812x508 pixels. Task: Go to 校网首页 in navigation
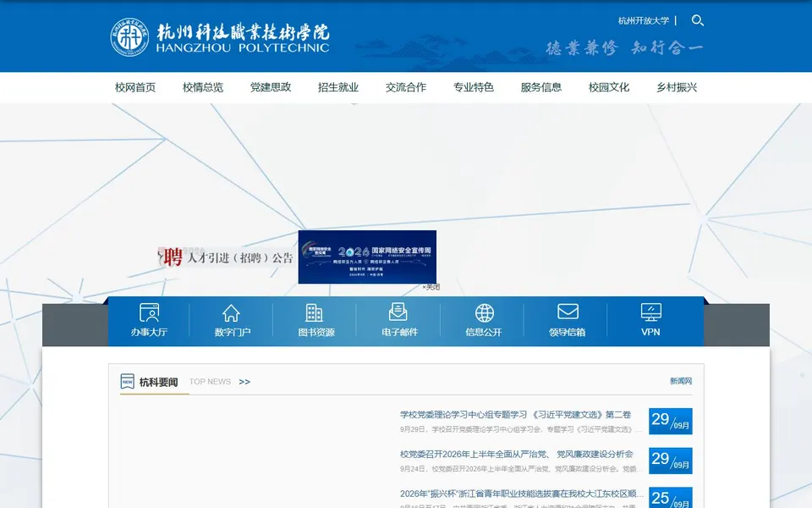(135, 87)
